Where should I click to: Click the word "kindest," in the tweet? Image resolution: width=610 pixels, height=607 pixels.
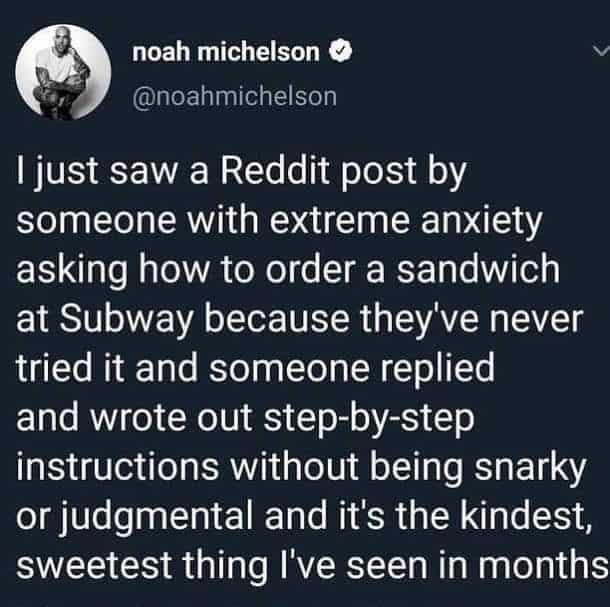tap(526, 517)
